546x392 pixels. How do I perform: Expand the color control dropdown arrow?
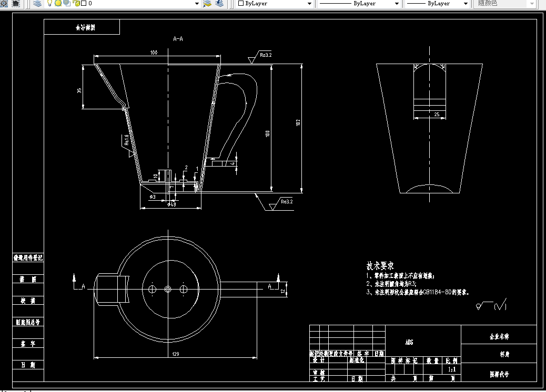pos(309,4)
